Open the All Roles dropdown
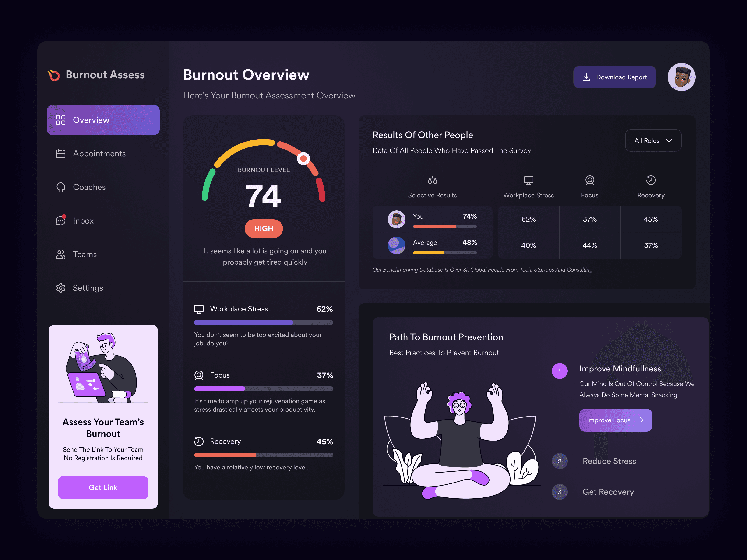747x560 pixels. click(653, 140)
